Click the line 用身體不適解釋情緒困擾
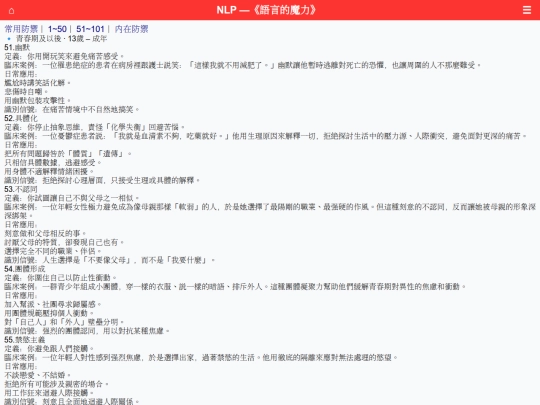The height and width of the screenshot is (405, 540). click(49, 171)
